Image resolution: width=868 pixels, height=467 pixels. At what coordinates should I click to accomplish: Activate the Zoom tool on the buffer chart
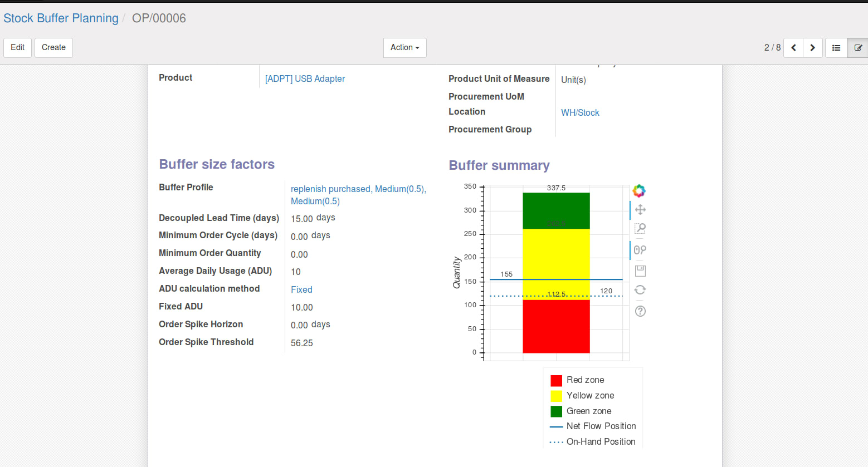(x=640, y=228)
